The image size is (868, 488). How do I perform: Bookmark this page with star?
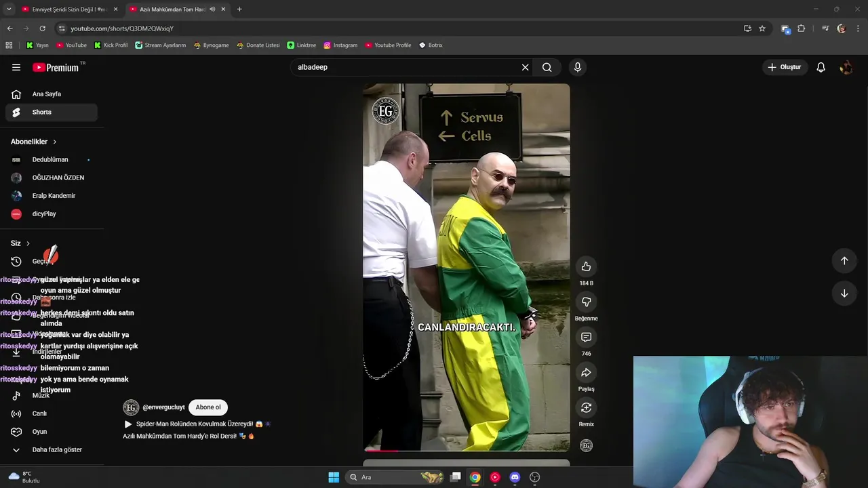pyautogui.click(x=762, y=28)
